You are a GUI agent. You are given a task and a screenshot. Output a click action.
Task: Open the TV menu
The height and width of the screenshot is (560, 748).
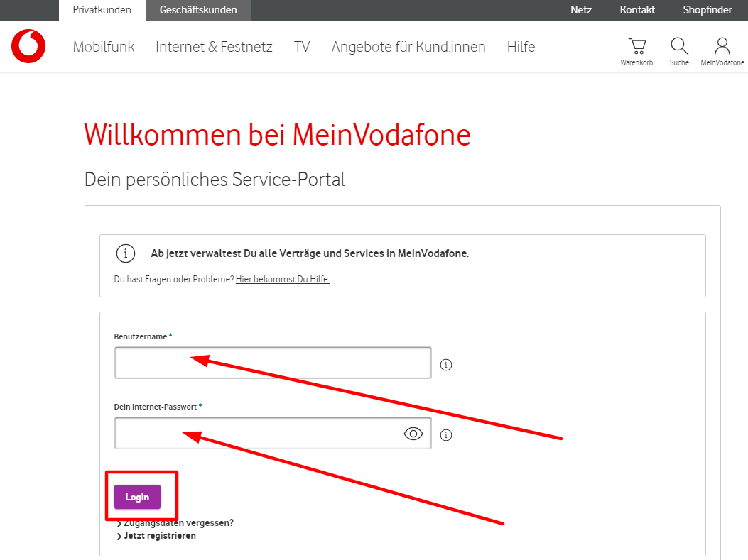point(302,47)
